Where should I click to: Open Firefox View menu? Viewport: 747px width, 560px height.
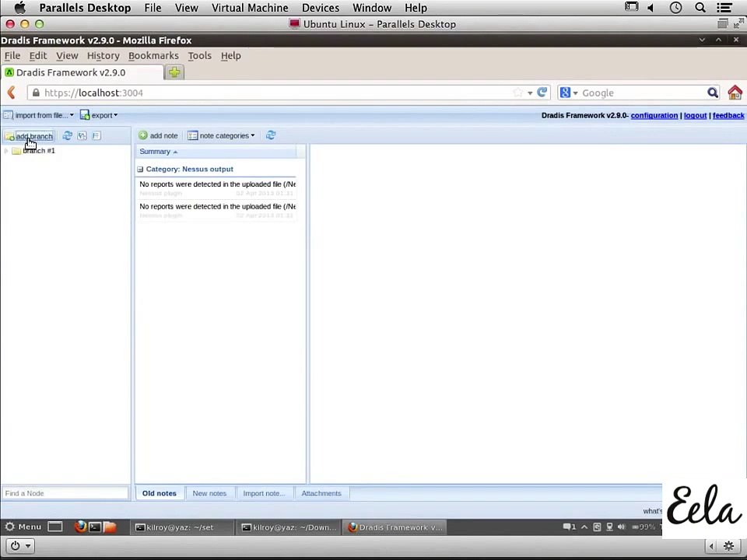point(67,56)
